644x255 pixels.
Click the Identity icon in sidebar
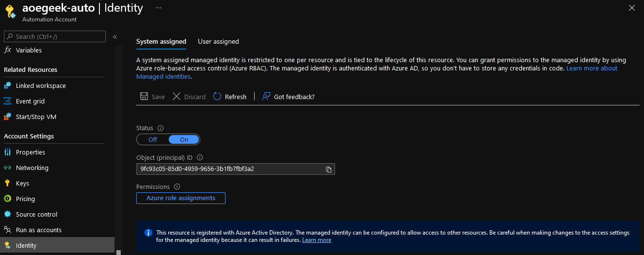7,245
